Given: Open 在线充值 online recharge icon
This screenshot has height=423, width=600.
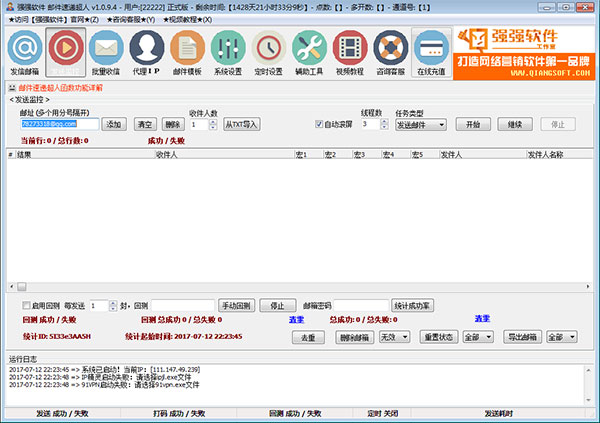Looking at the screenshot, I should (x=432, y=52).
